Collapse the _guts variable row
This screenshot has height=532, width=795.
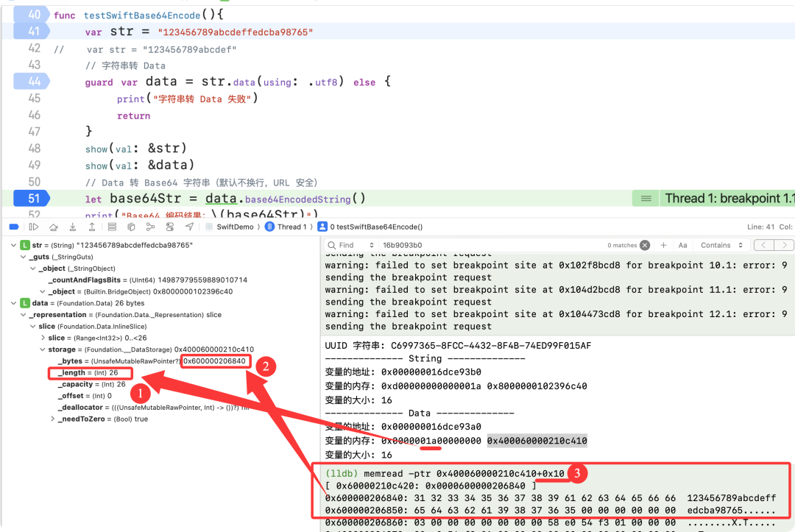tap(23, 257)
